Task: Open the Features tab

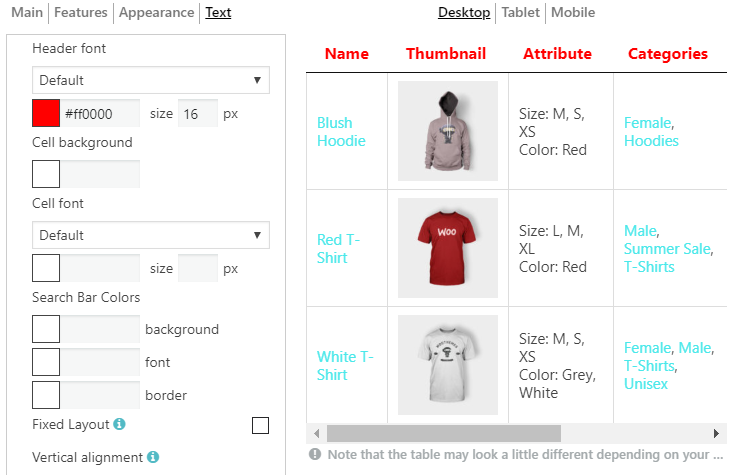Action: pos(81,13)
